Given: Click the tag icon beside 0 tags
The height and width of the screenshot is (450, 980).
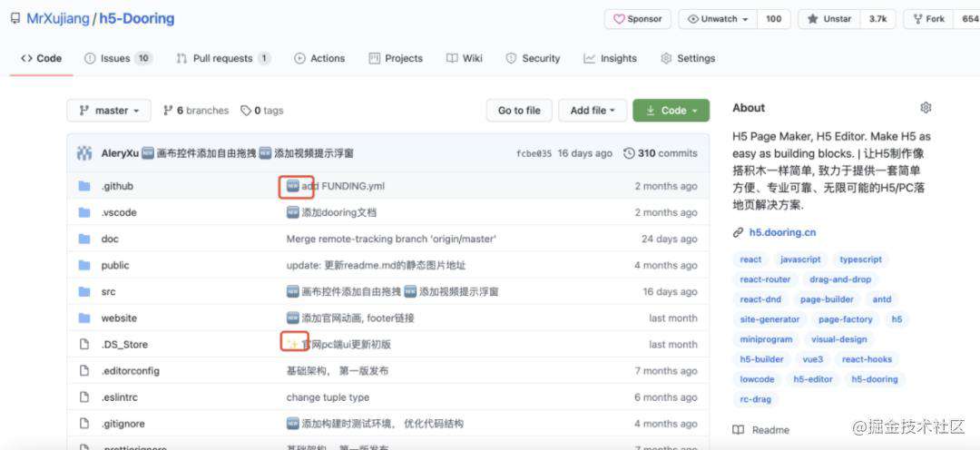Looking at the screenshot, I should (246, 111).
